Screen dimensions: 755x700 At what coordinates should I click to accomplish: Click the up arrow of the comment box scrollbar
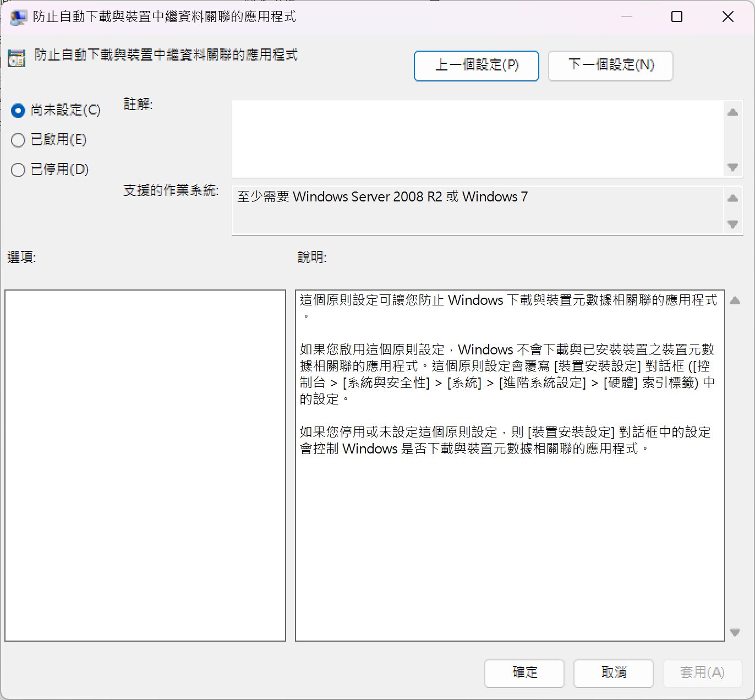pyautogui.click(x=732, y=112)
